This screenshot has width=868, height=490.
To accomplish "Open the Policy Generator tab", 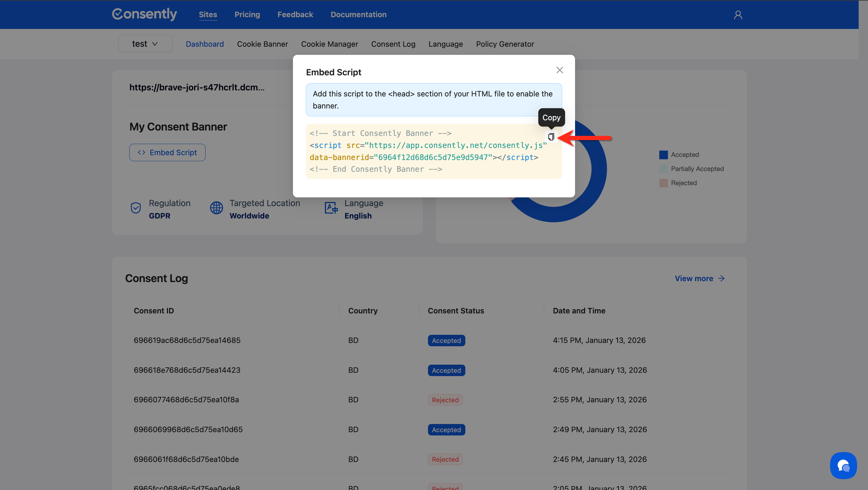I will (x=505, y=44).
